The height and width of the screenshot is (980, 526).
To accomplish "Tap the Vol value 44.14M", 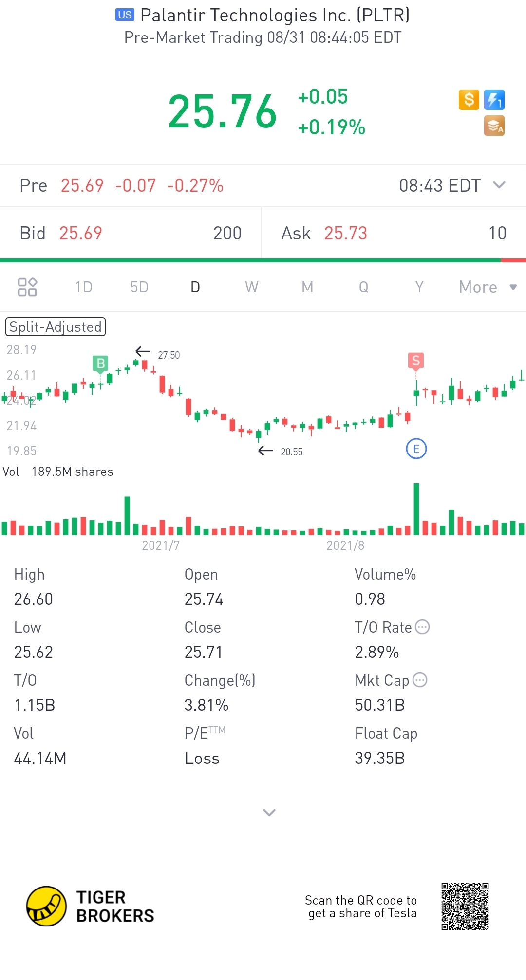I will click(40, 758).
